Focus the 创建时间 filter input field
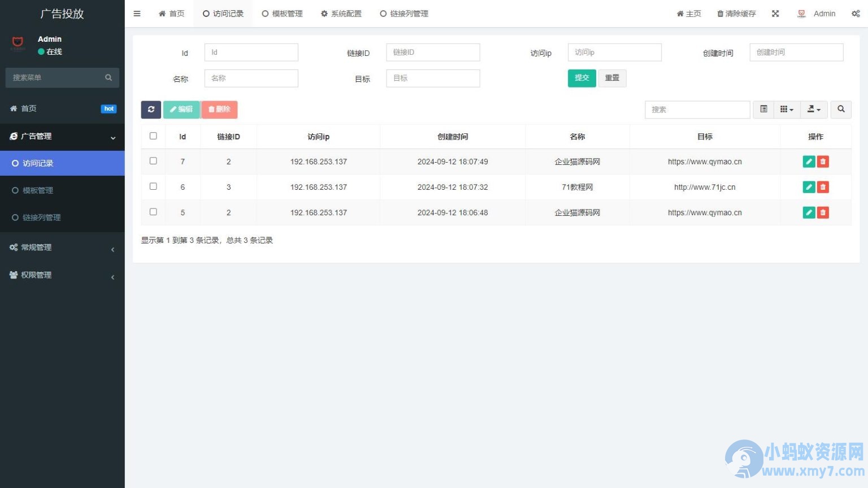868x488 pixels. (796, 52)
